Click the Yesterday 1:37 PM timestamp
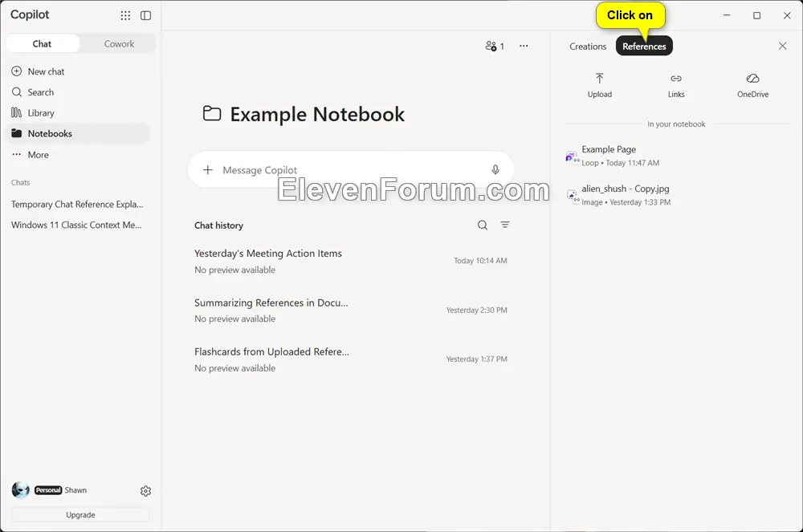This screenshot has height=532, width=803. click(477, 359)
